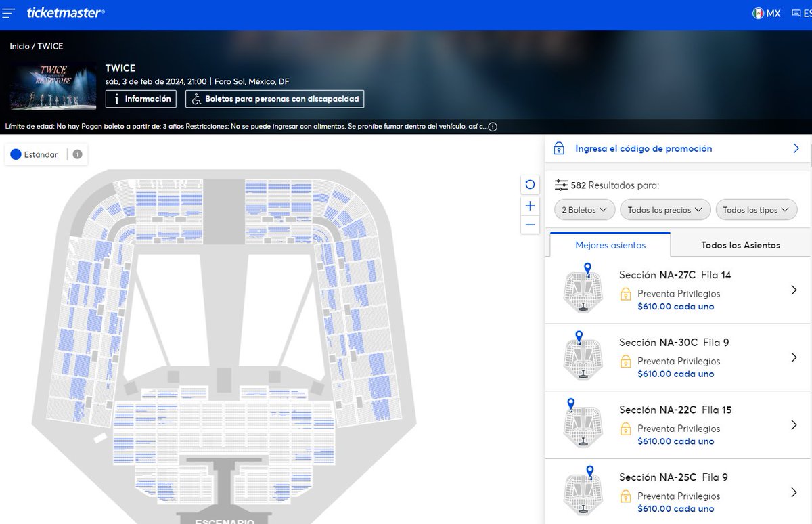812x524 pixels.
Task: Click lock icon in NA-27C listing
Action: 626,294
